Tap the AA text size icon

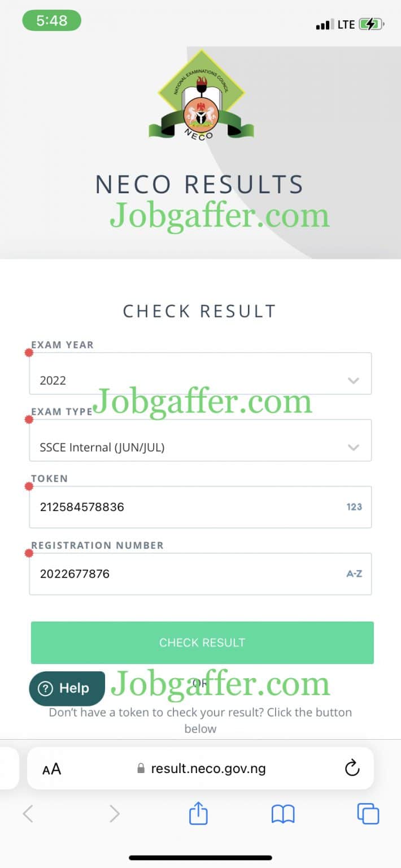(52, 768)
